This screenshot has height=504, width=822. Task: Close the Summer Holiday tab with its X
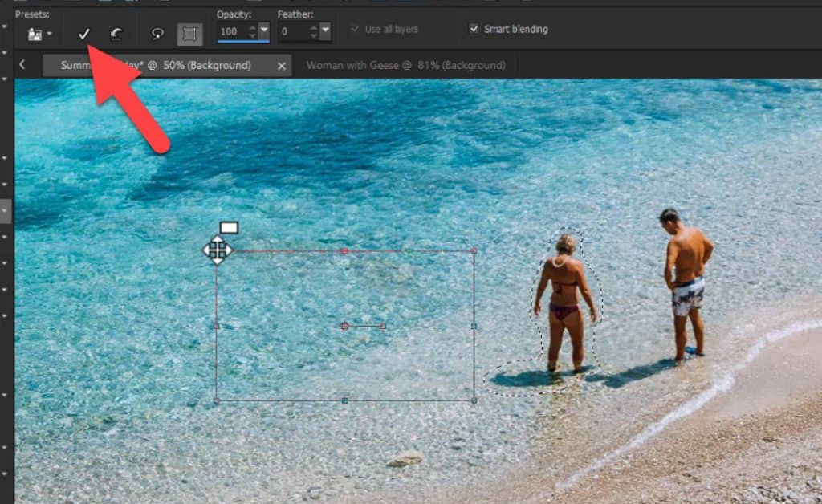[x=281, y=66]
